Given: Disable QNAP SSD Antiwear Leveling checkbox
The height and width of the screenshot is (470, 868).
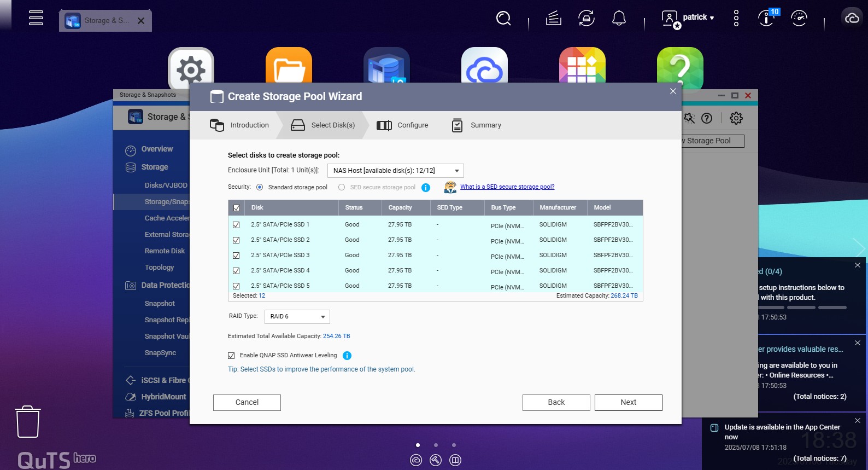Looking at the screenshot, I should [x=231, y=356].
